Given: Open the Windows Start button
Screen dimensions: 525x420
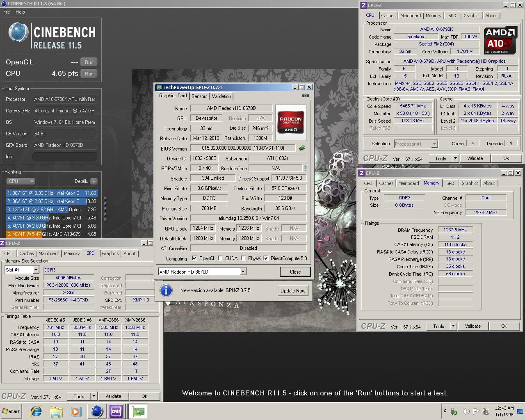Looking at the screenshot, I should tap(11, 411).
